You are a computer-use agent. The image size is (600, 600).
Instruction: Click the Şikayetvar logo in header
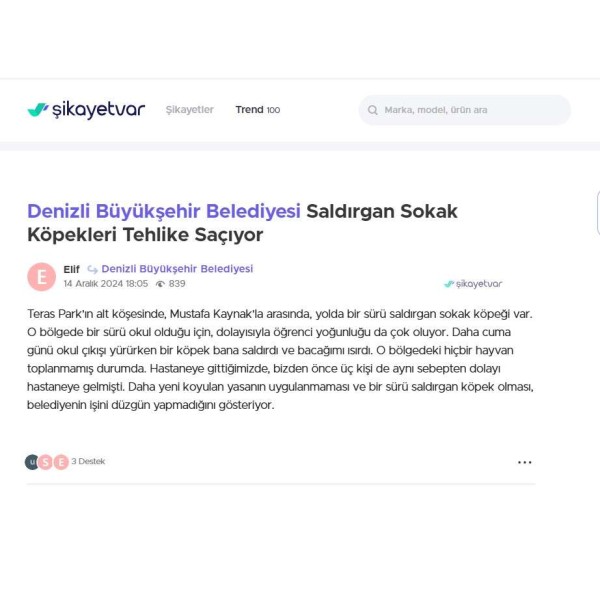[x=86, y=109]
